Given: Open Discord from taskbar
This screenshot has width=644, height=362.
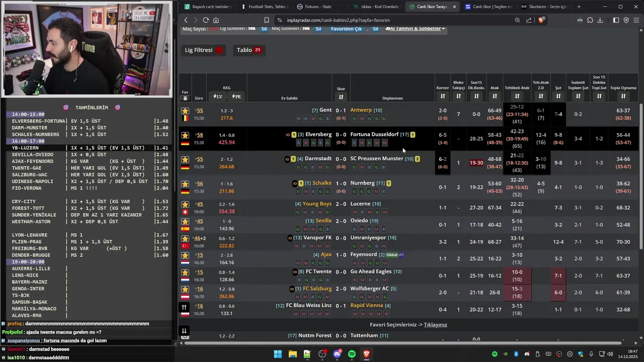Looking at the screenshot, I should (337, 354).
